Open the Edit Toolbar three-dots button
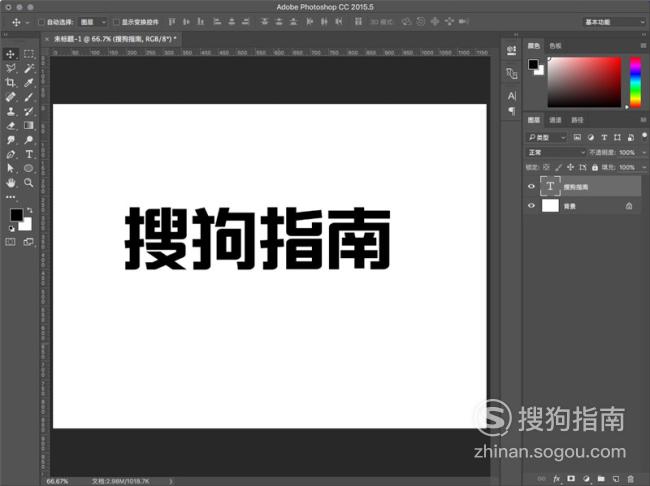The image size is (650, 486). click(10, 197)
